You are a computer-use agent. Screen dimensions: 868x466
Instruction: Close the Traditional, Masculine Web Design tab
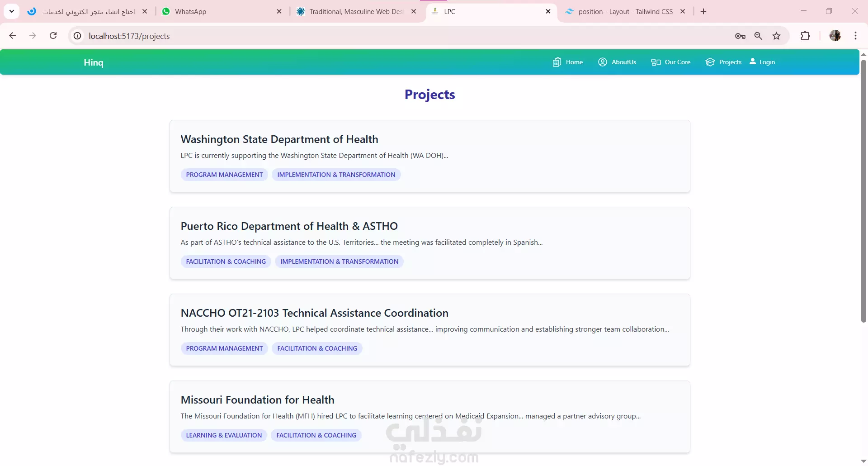414,11
